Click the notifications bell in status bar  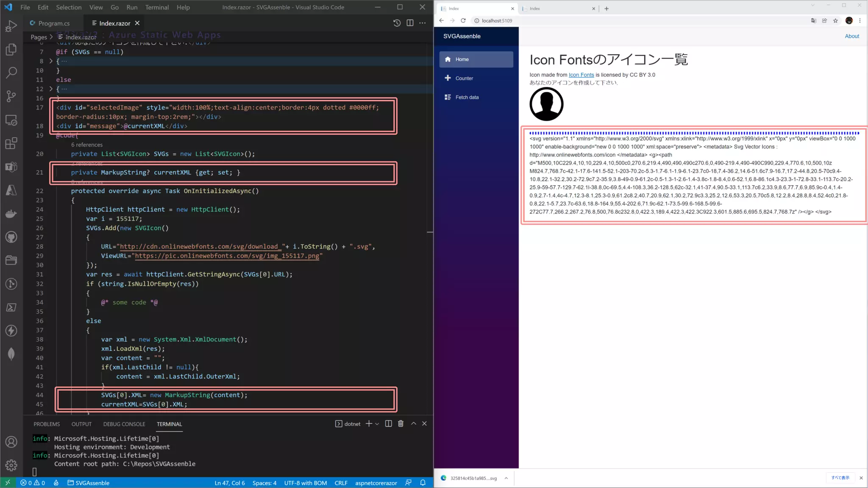click(423, 483)
